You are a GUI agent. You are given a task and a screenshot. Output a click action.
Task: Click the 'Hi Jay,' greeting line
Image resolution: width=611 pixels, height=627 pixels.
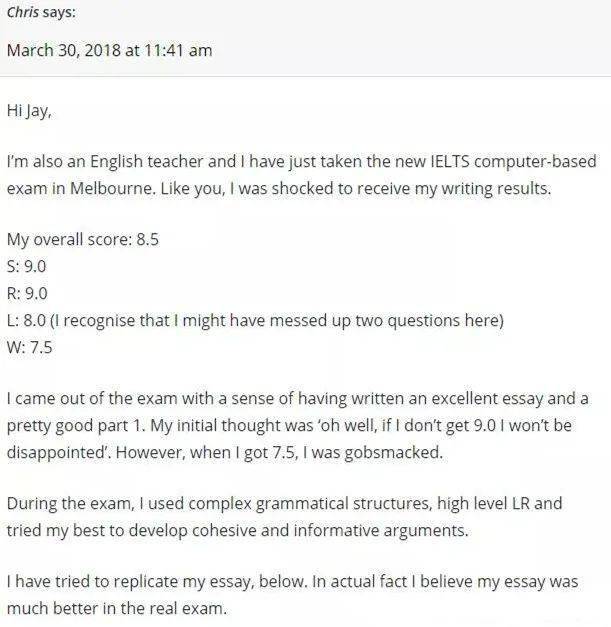[x=29, y=111]
